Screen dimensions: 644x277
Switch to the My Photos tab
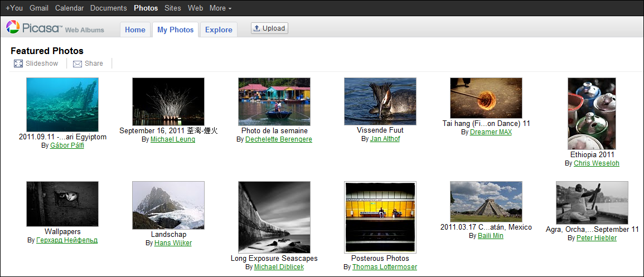click(x=176, y=30)
